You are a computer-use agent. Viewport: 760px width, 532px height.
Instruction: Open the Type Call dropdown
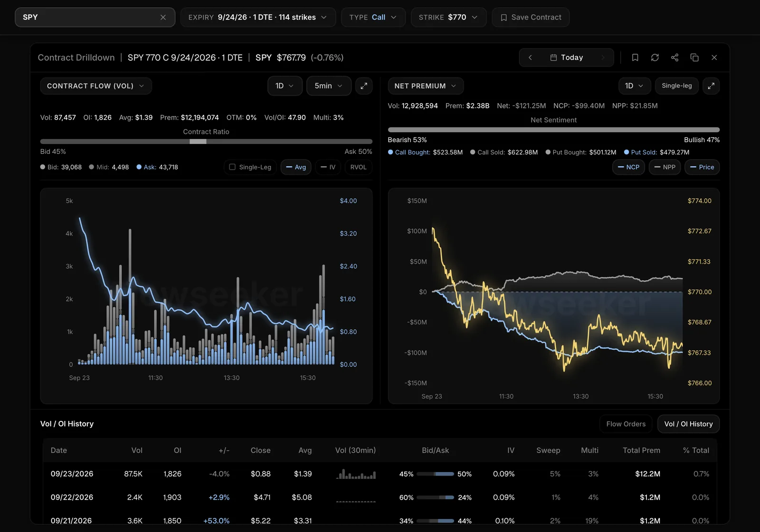(373, 17)
